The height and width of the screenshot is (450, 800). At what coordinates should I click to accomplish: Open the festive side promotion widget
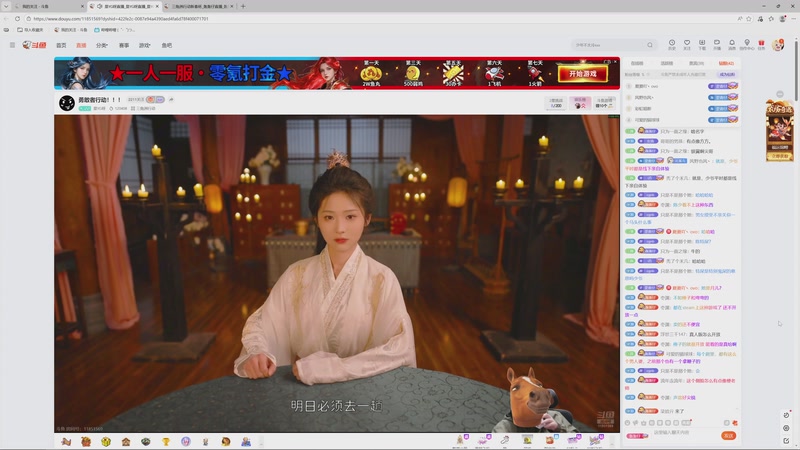(780, 131)
